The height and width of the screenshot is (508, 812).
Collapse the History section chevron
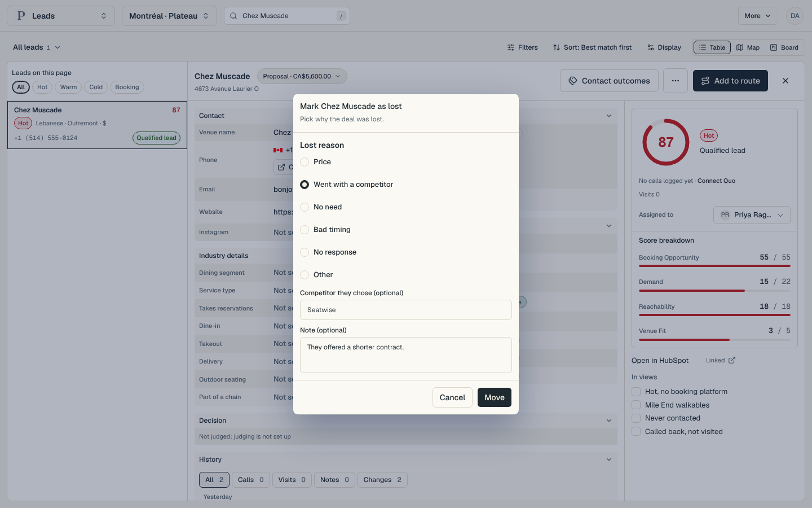click(x=609, y=459)
